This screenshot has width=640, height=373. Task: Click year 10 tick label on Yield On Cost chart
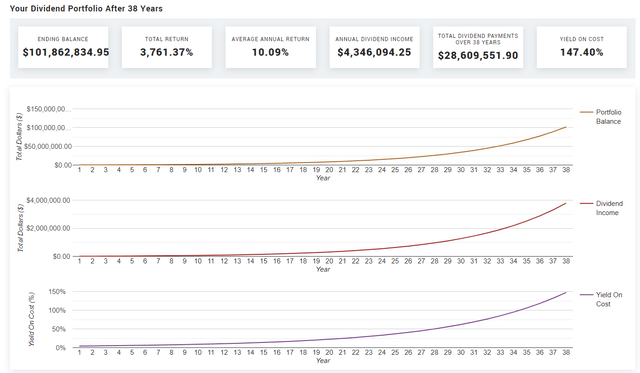(198, 353)
